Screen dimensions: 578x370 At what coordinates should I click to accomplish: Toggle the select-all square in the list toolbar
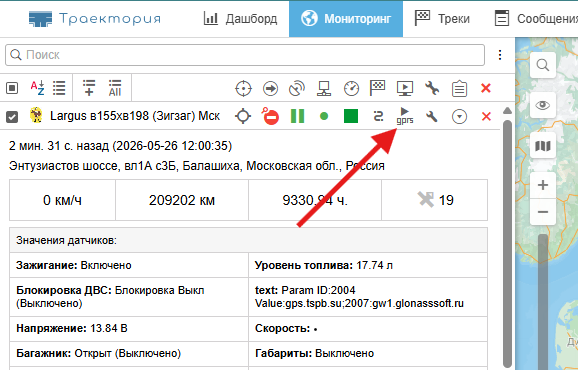pos(12,88)
